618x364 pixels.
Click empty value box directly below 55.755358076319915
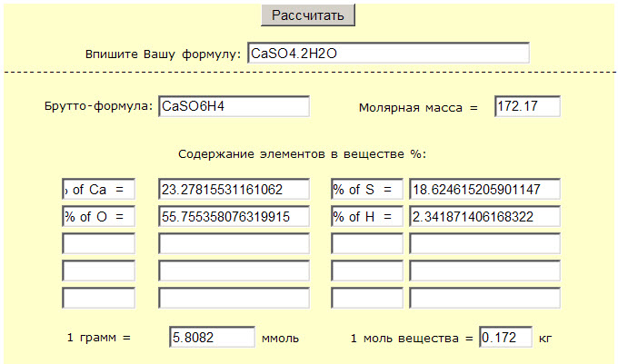tap(234, 244)
